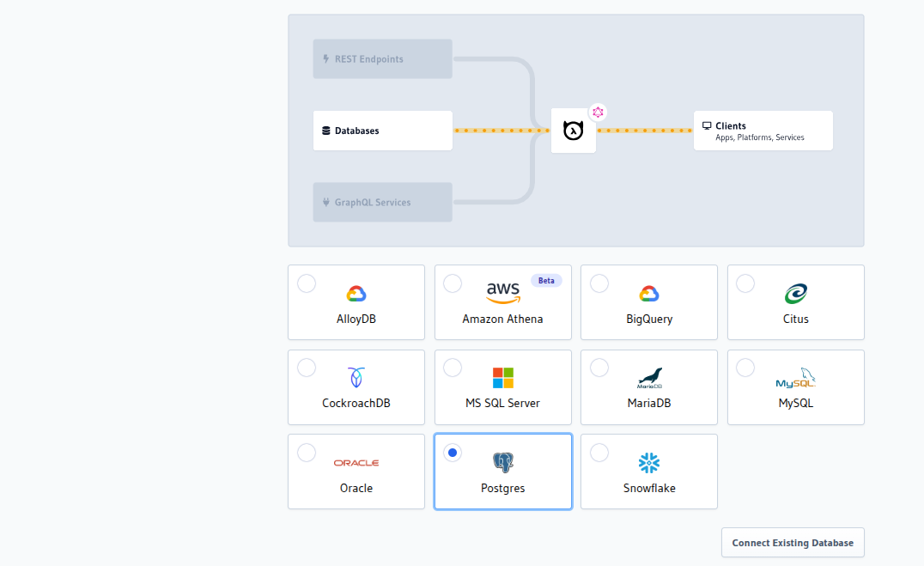Click the "Citus" card label
Viewport: 924px width, 566px height.
795,319
